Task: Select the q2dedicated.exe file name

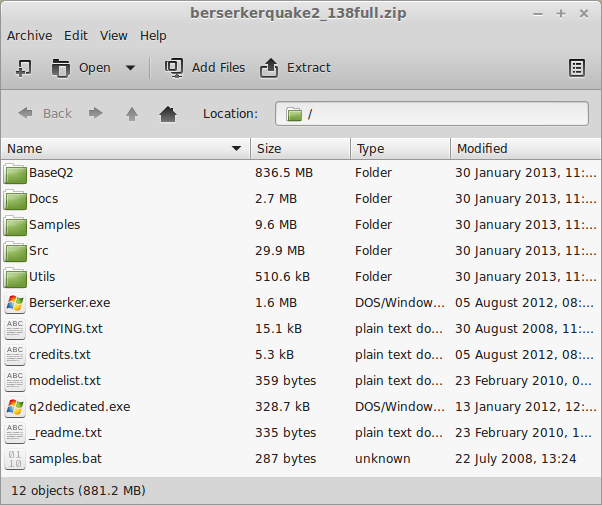Action: click(x=80, y=407)
